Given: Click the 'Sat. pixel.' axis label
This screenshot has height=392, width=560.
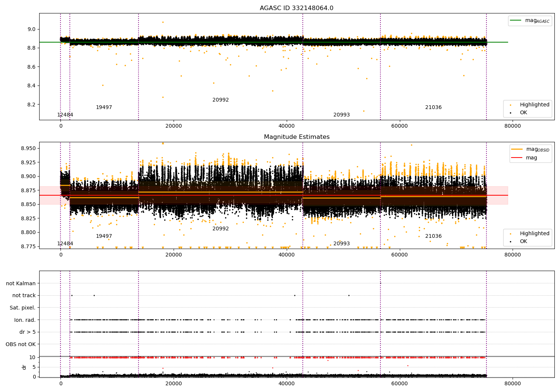Looking at the screenshot, I should coord(22,308).
